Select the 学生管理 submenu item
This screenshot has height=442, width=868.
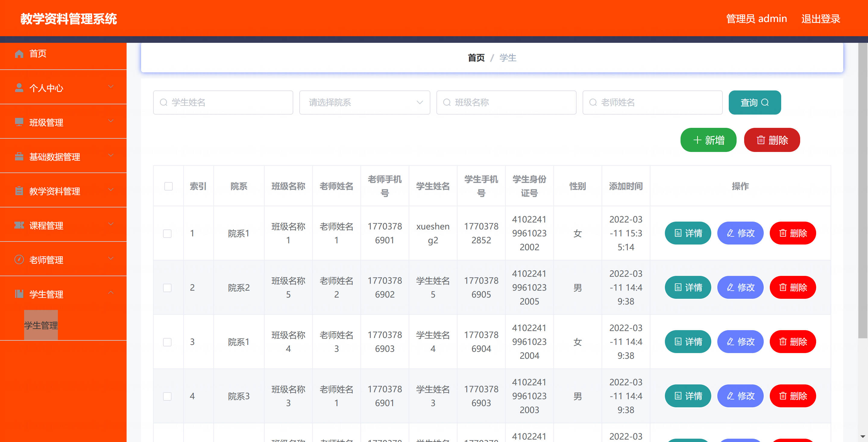point(41,325)
